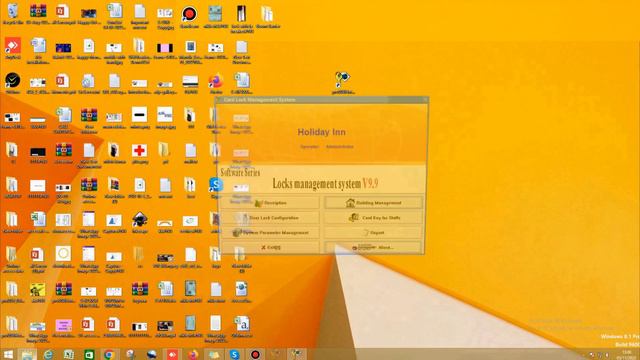640x360 pixels.
Task: Open the screen recorder icon in the taskbar
Action: coord(255,354)
